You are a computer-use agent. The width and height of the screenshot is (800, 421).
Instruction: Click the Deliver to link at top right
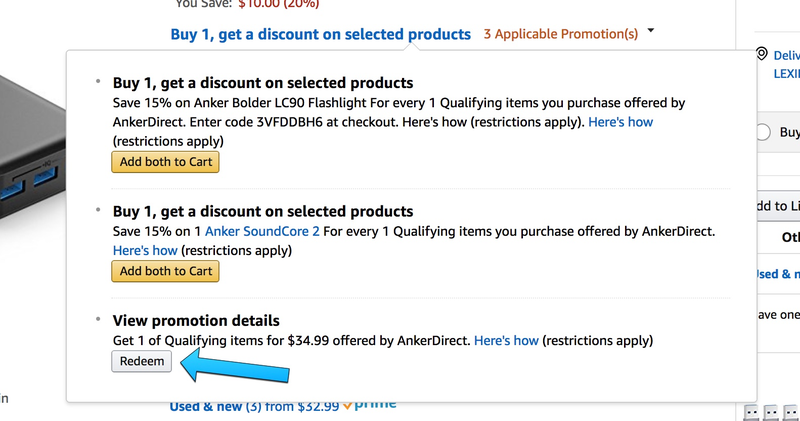pyautogui.click(x=786, y=56)
